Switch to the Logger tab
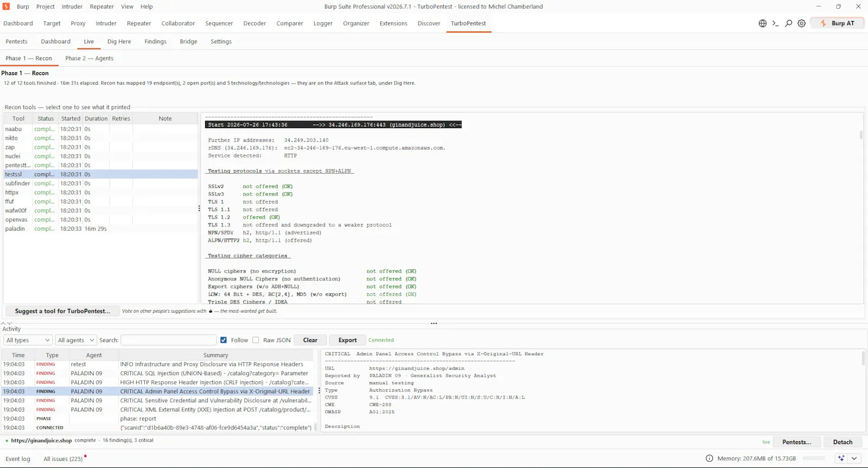Screen dimensions: 868x468 pyautogui.click(x=323, y=23)
